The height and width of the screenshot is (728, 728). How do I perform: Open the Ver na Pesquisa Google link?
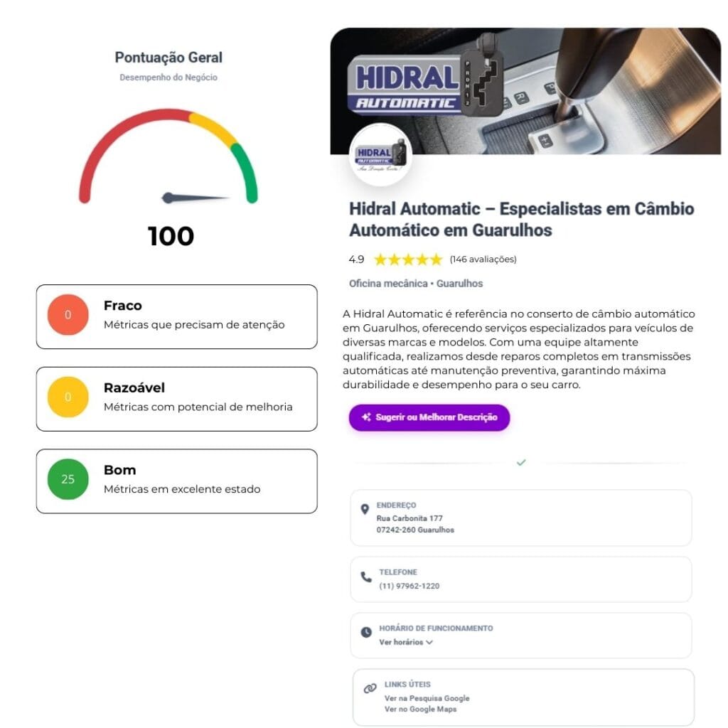pyautogui.click(x=427, y=698)
